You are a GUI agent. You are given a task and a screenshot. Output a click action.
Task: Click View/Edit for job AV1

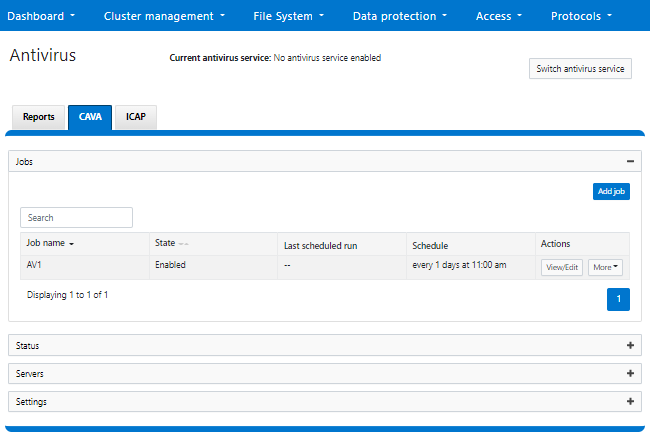561,267
